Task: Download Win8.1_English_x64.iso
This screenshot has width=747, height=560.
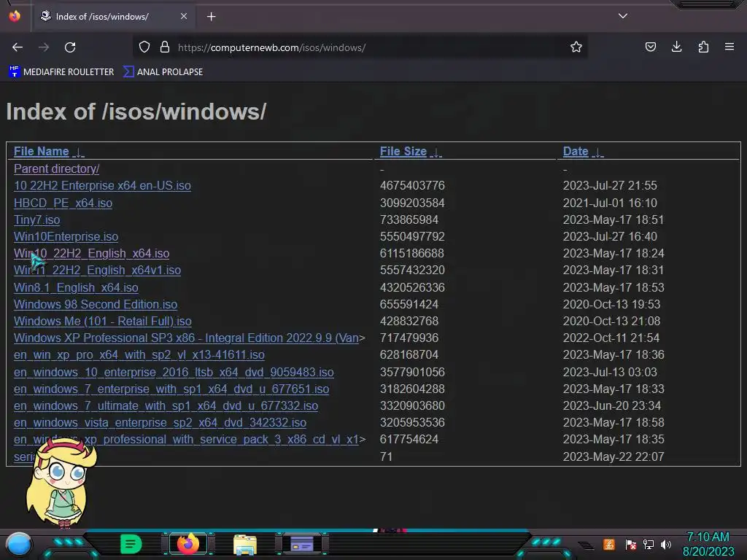Action: (x=76, y=287)
